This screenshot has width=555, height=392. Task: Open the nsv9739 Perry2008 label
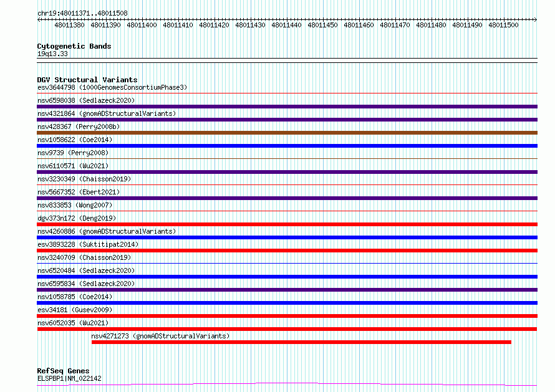[73, 153]
